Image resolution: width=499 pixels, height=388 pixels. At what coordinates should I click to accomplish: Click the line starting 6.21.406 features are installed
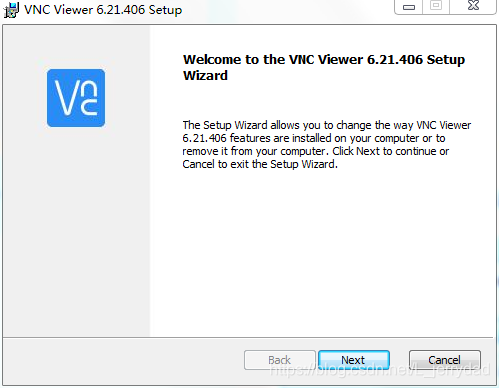tap(314, 138)
